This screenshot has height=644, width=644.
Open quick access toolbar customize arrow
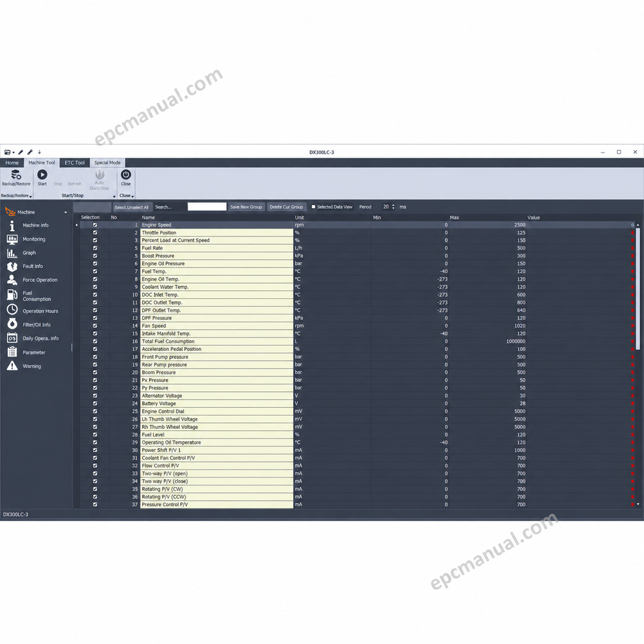(39, 153)
